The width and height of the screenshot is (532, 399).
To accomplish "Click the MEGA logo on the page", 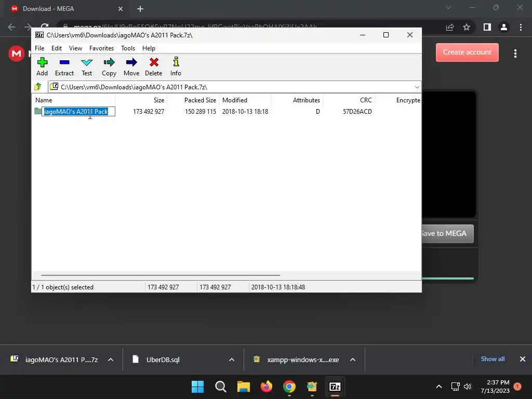I will pyautogui.click(x=16, y=54).
